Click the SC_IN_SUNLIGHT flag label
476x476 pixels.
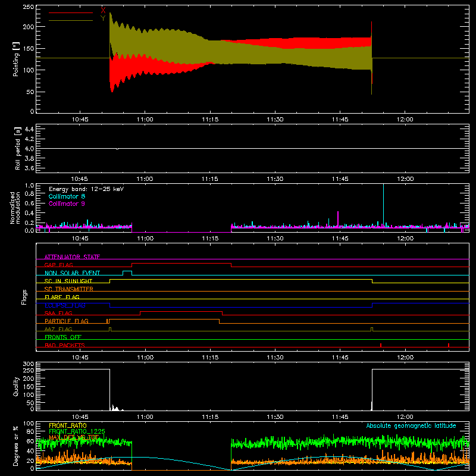68,281
